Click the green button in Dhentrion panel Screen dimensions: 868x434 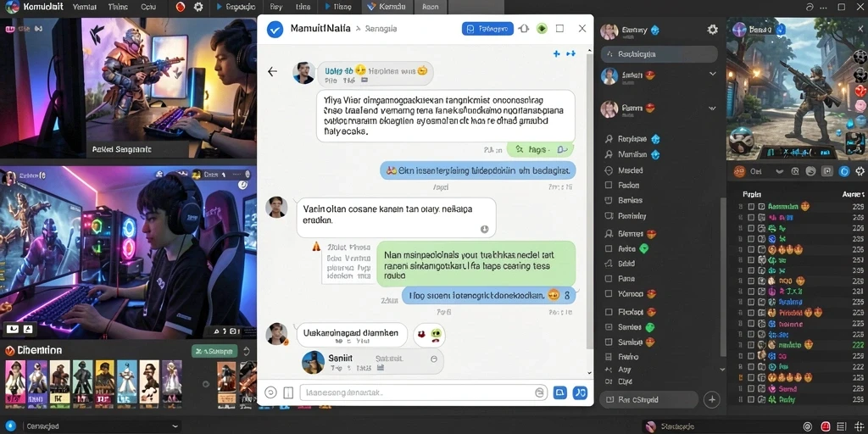pyautogui.click(x=214, y=351)
